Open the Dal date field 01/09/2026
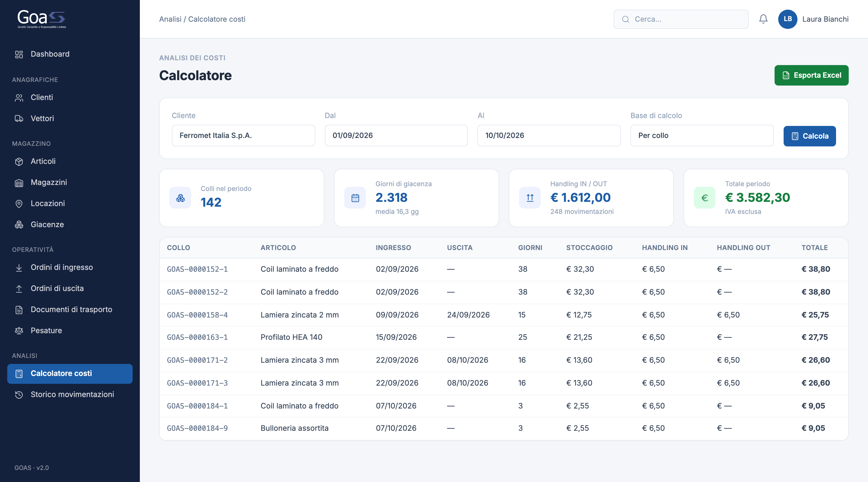Viewport: 868px width, 482px height. pos(396,135)
